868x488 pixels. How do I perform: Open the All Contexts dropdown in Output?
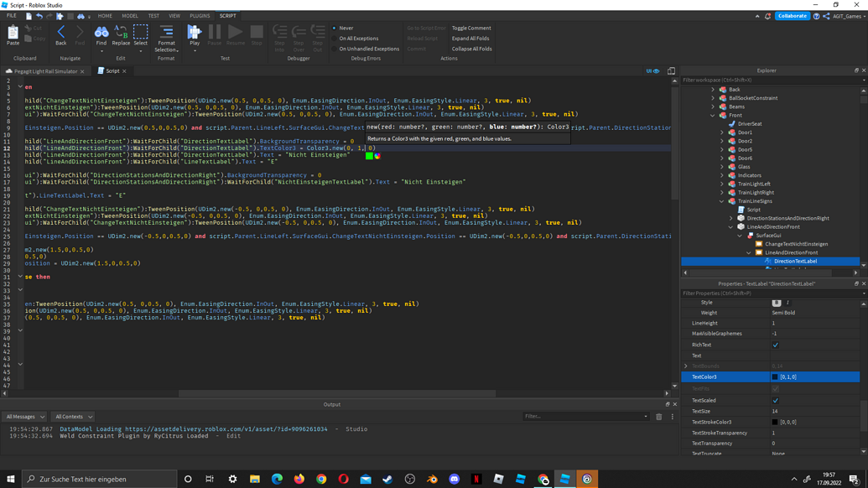(x=73, y=416)
